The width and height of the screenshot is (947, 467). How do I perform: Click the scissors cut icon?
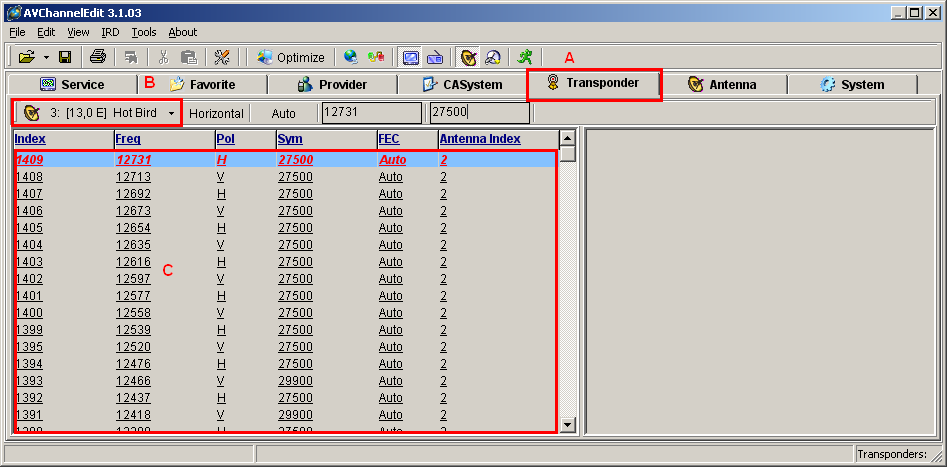[164, 57]
